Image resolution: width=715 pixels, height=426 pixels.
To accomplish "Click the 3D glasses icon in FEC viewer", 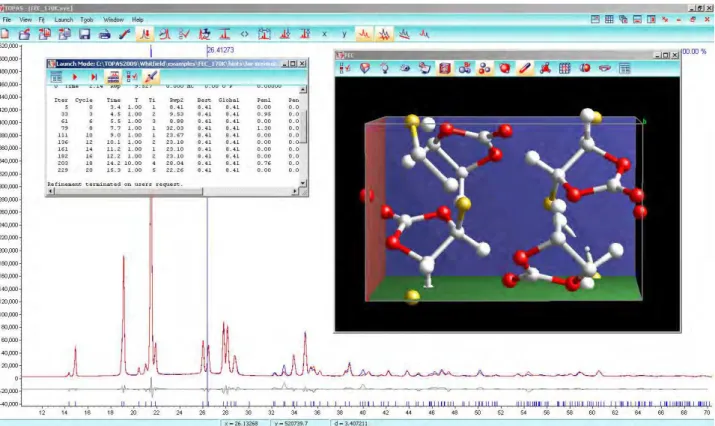I will point(605,68).
